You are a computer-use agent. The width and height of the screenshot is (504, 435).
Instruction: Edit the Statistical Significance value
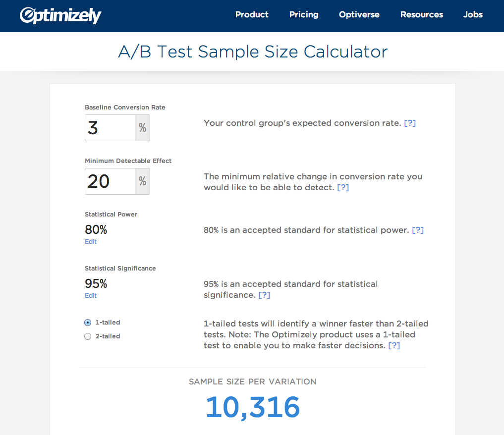pyautogui.click(x=91, y=295)
